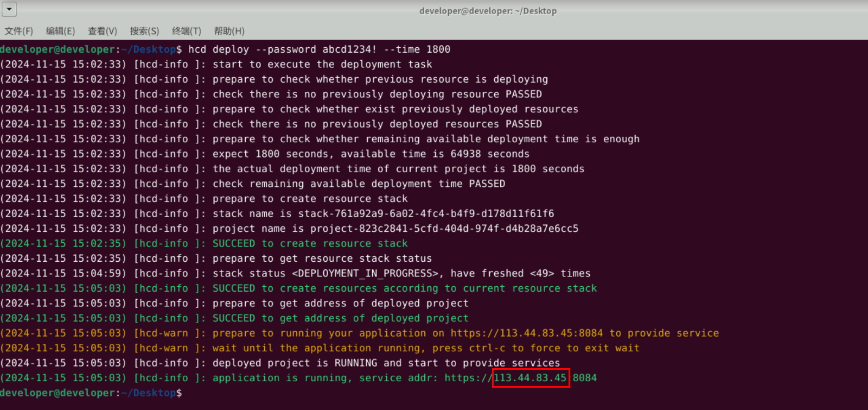The image size is (868, 410).
Task: Click the highlighted IP 113.44.83.45
Action: [530, 378]
